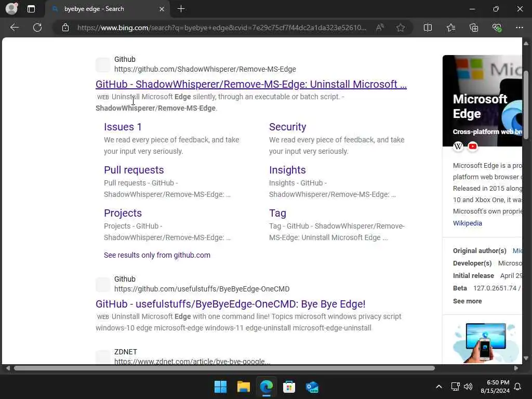This screenshot has width=532, height=399.
Task: Click the github.com/ShadowWhisperer/Remove-MS-Edge URL text
Action: pyautogui.click(x=205, y=69)
